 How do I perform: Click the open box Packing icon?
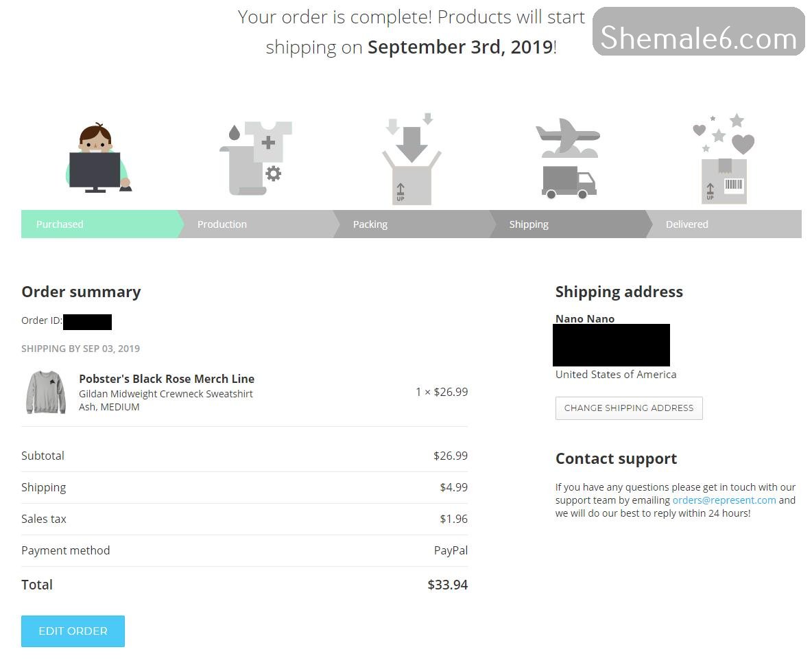click(x=411, y=161)
